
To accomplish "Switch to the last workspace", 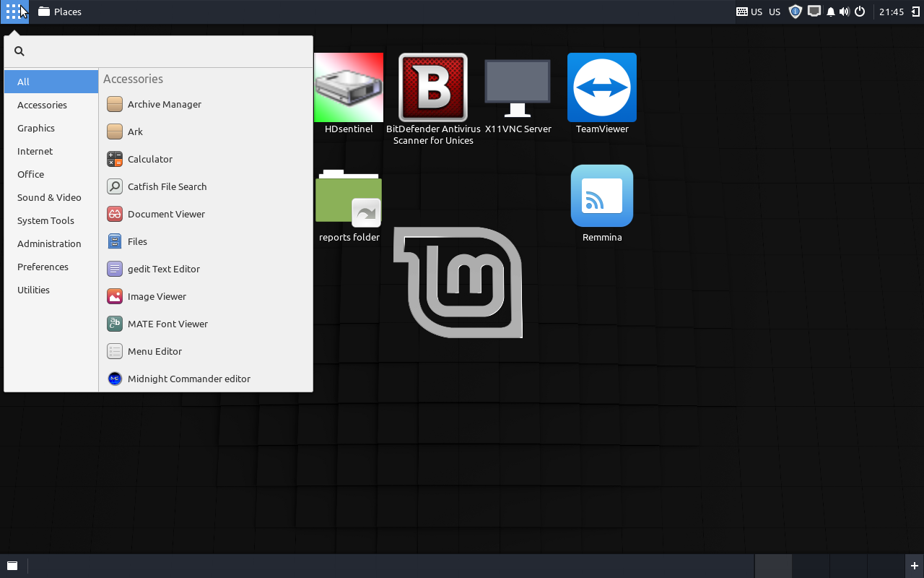I will coord(886,566).
